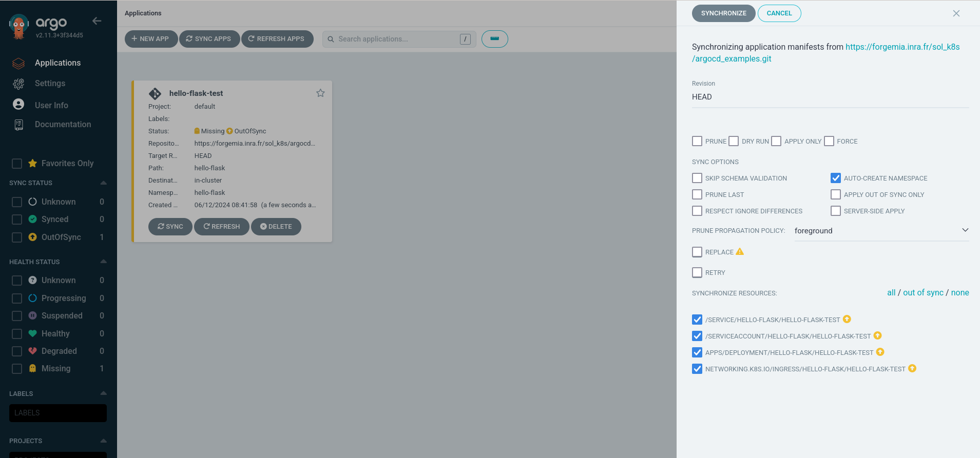Deselect the Ingress hello-flask-test resource
This screenshot has width=980, height=458.
(x=697, y=369)
